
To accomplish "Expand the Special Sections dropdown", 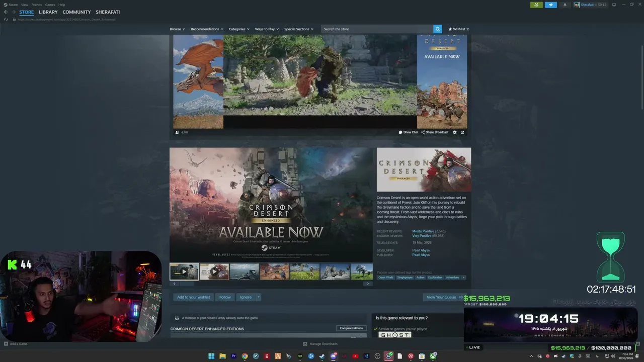I will [299, 29].
